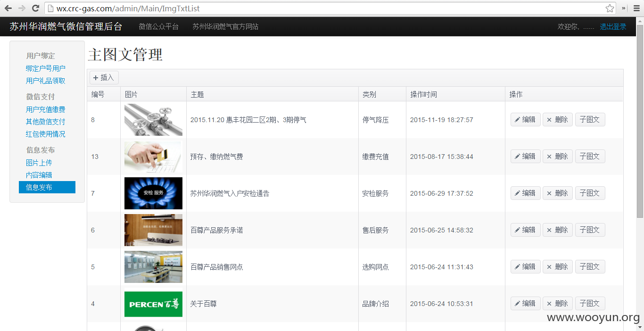The height and width of the screenshot is (331, 644).
Task: Delete row 13 预存、缴纳燃气费
Action: (558, 157)
